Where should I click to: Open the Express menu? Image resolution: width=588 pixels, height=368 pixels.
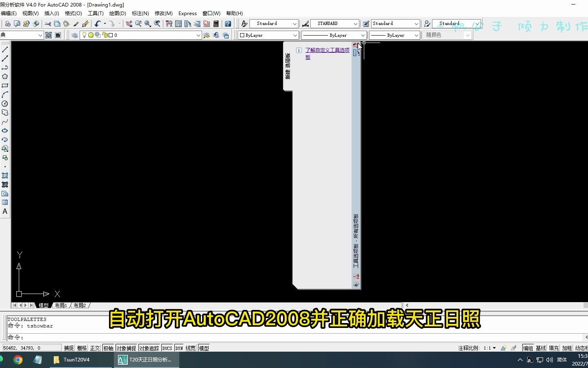point(187,13)
